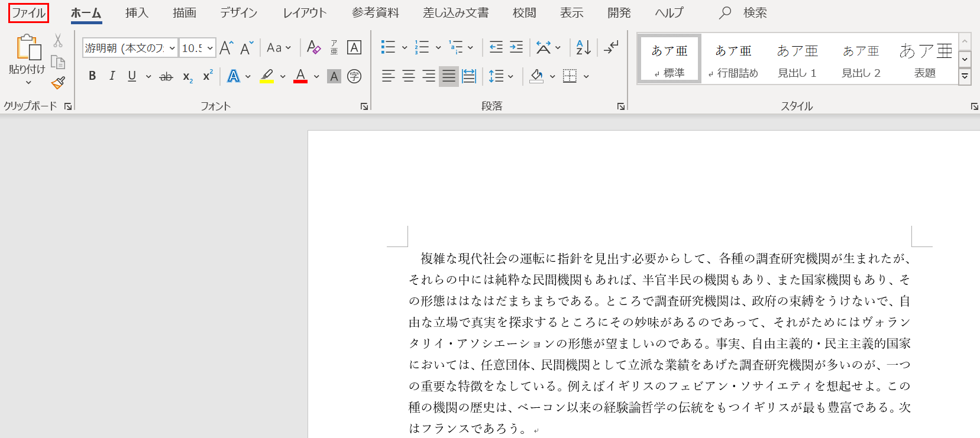Sort text with the A-Z sort icon
This screenshot has height=438, width=980.
point(583,48)
